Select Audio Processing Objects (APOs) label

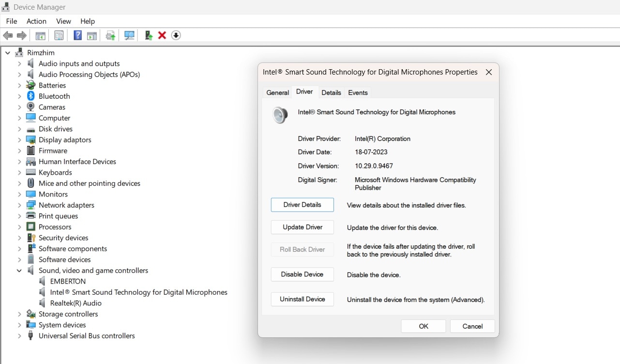[x=89, y=74]
